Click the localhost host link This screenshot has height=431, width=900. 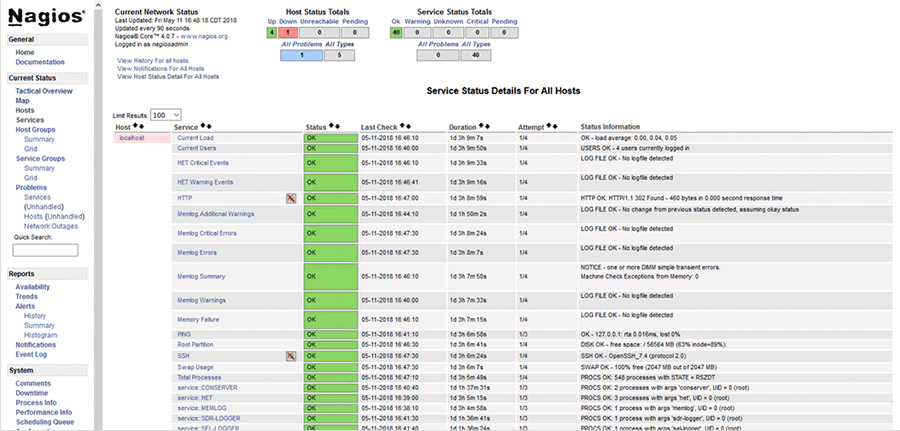pos(132,138)
